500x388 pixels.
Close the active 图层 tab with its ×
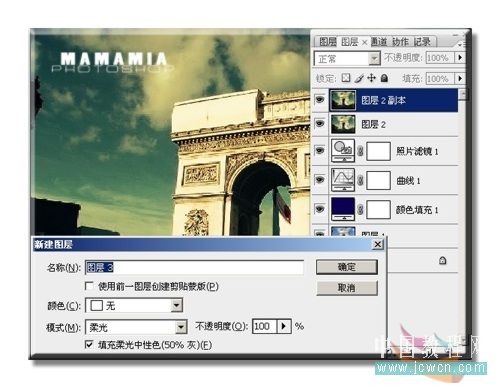point(364,42)
